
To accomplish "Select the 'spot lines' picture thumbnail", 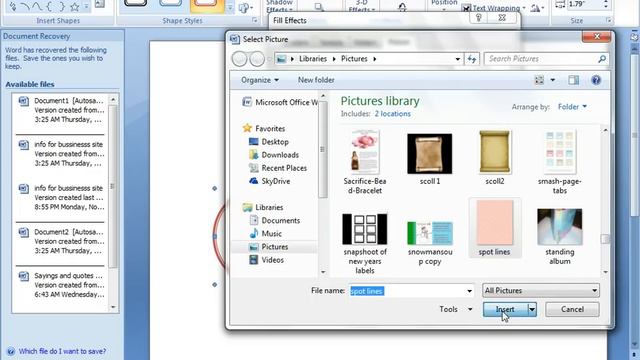I will point(494,228).
